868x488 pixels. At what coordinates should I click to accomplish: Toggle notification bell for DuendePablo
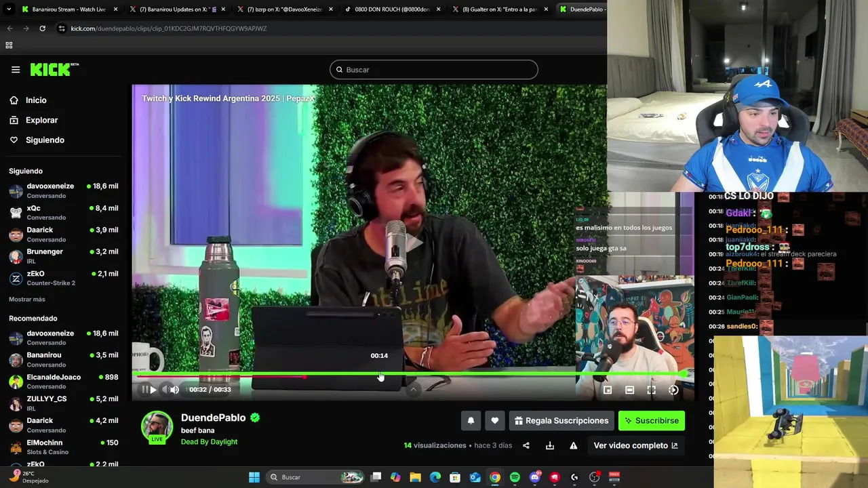pyautogui.click(x=471, y=421)
